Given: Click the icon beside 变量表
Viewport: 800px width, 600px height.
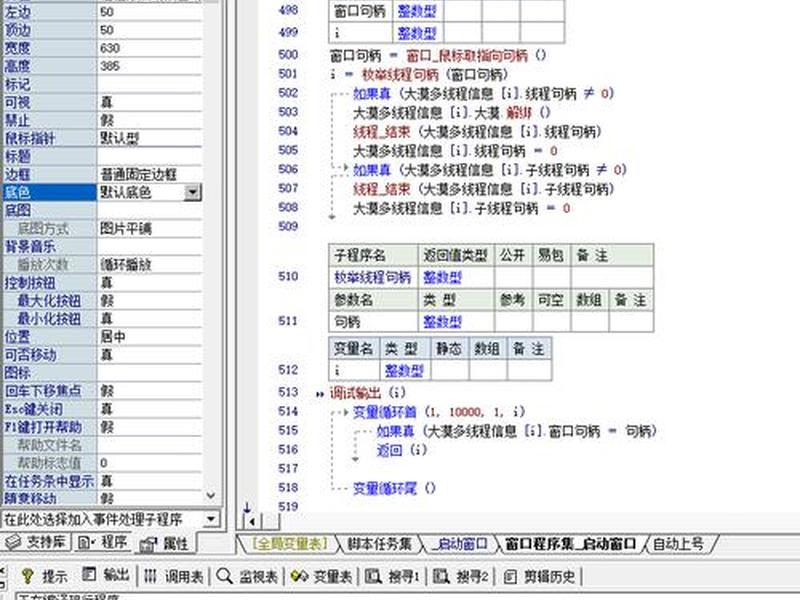Looking at the screenshot, I should (299, 576).
